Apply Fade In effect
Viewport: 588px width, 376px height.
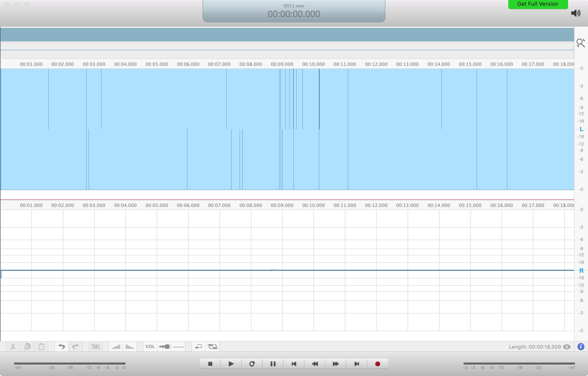point(116,347)
